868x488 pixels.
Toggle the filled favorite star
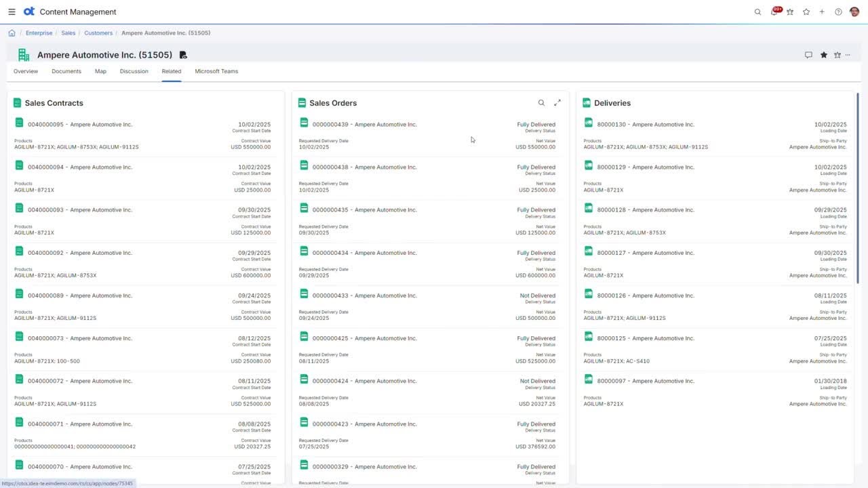(824, 55)
